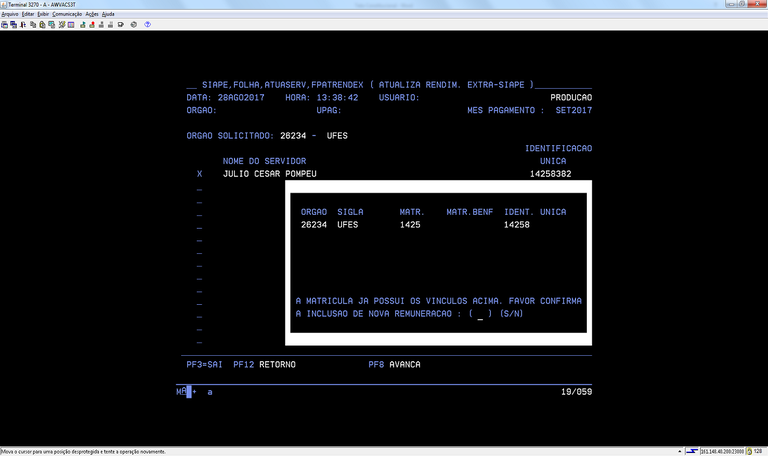Click the PF3=SAI exit label
Image resolution: width=768 pixels, height=456 pixels.
pos(204,364)
